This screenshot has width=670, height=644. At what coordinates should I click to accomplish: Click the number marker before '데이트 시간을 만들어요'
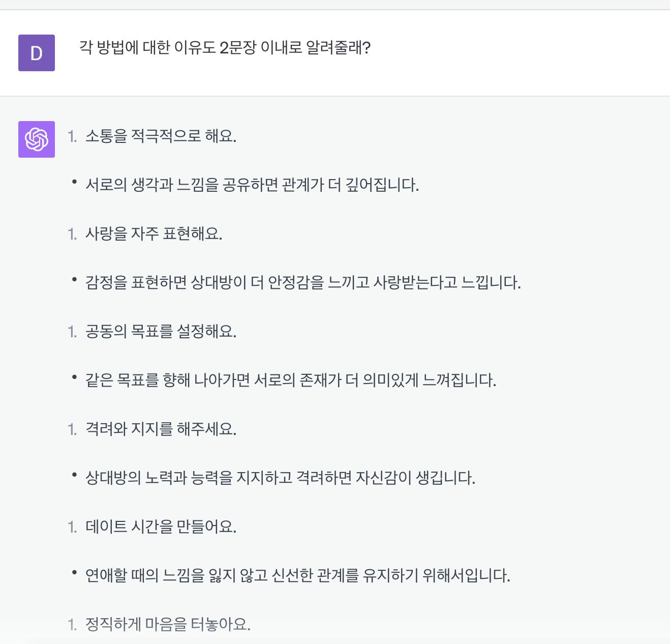pos(72,527)
